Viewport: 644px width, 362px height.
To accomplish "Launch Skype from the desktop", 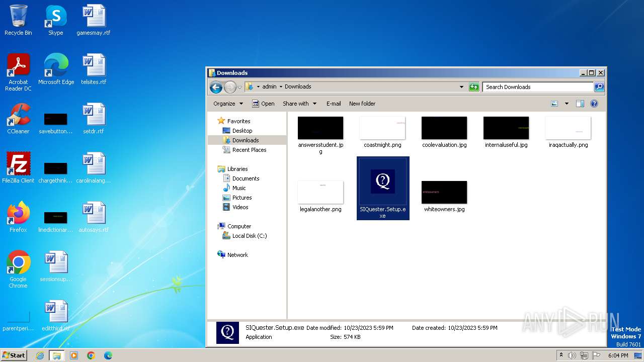I will (56, 20).
